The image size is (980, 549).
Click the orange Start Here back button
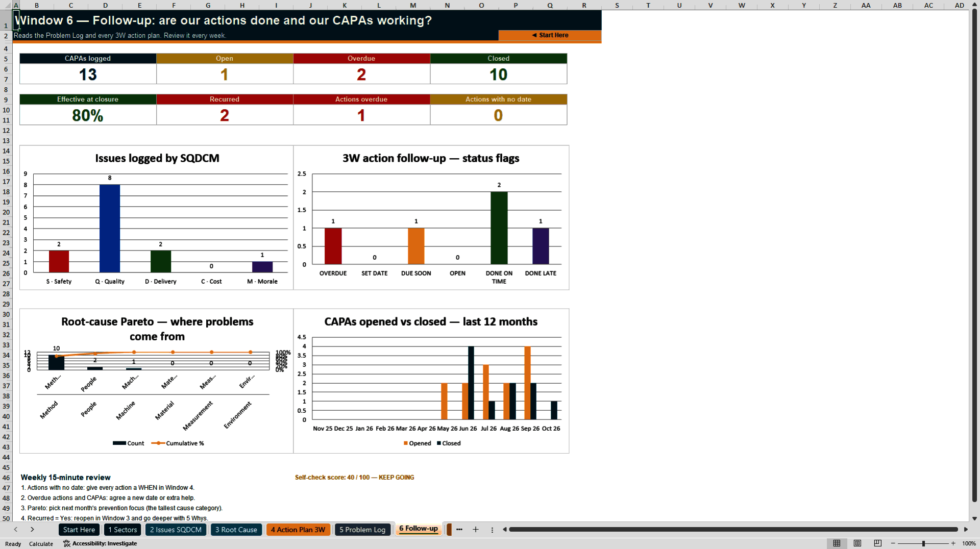pyautogui.click(x=550, y=35)
